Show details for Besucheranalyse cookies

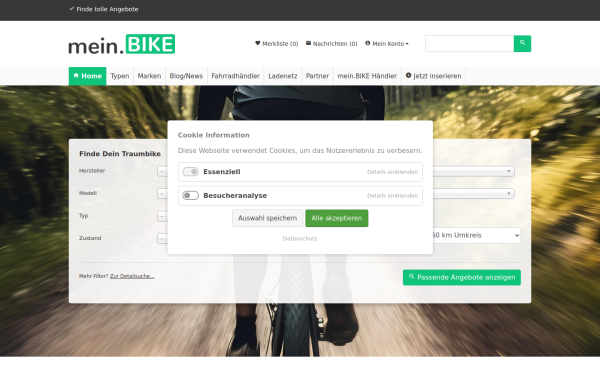click(392, 196)
